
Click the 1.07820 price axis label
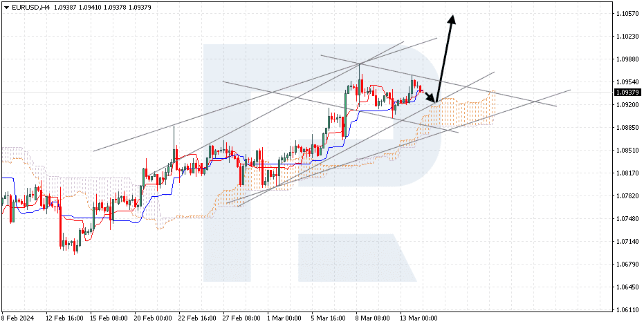[x=627, y=196]
